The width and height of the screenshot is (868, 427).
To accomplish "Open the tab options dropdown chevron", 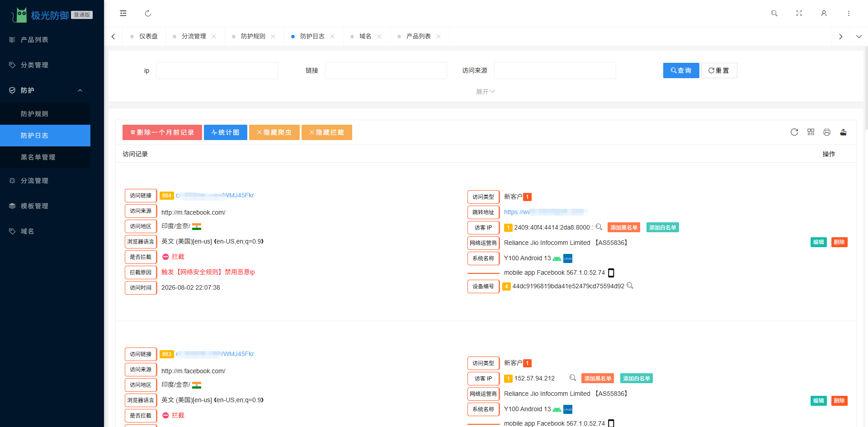I will (859, 37).
